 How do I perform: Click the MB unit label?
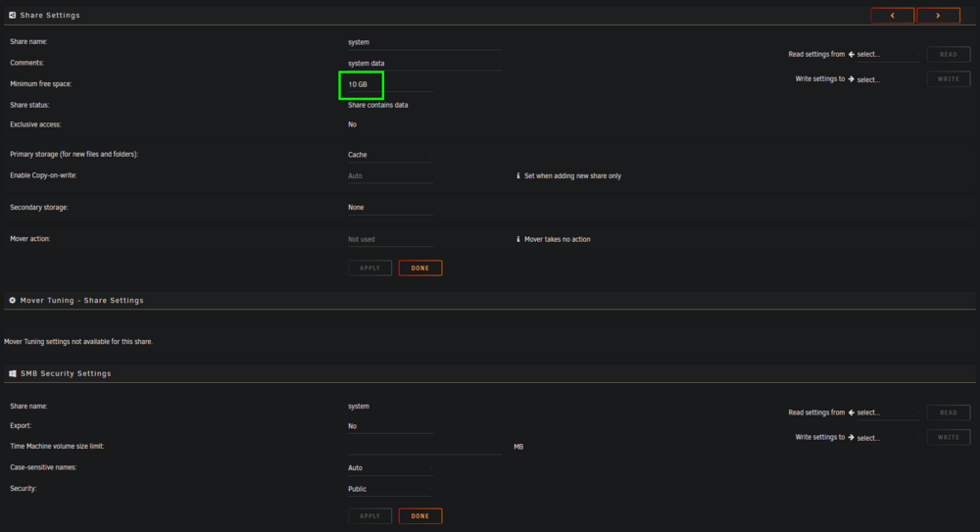click(x=518, y=447)
